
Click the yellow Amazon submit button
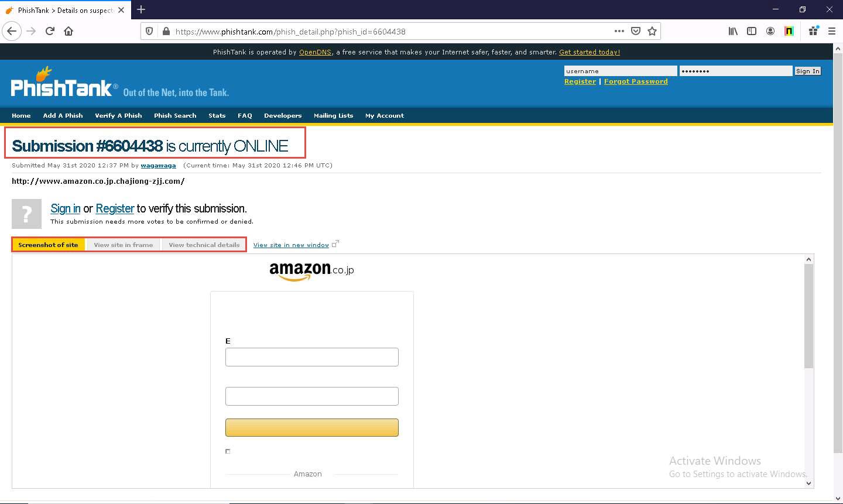pyautogui.click(x=312, y=427)
